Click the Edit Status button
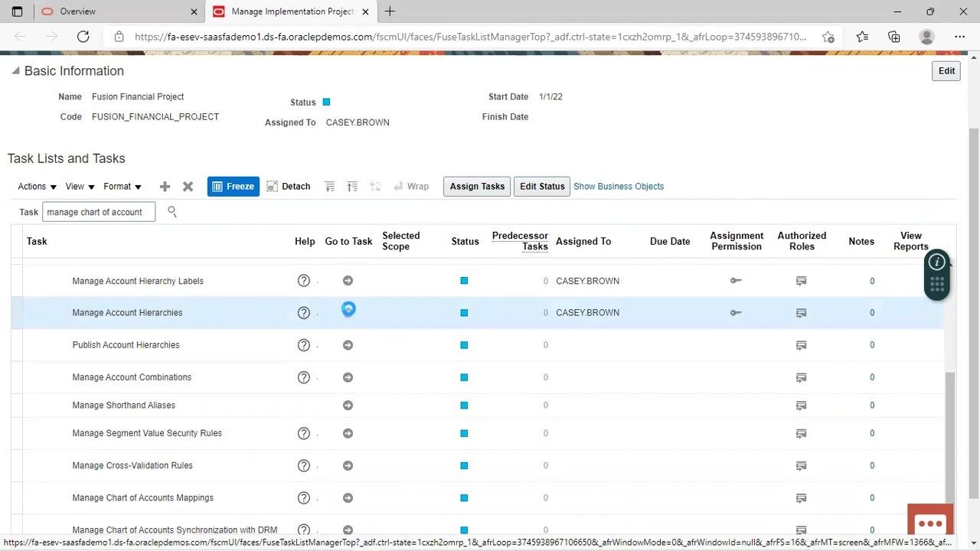 click(x=542, y=187)
